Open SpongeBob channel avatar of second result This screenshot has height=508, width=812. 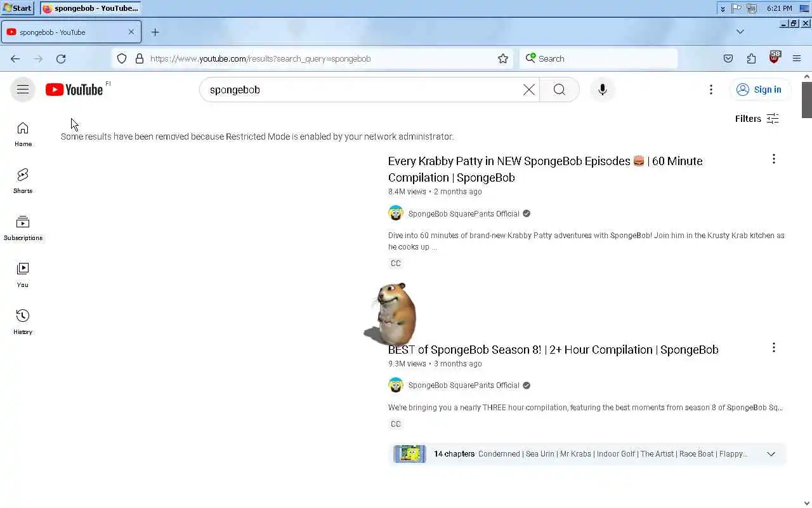(395, 385)
